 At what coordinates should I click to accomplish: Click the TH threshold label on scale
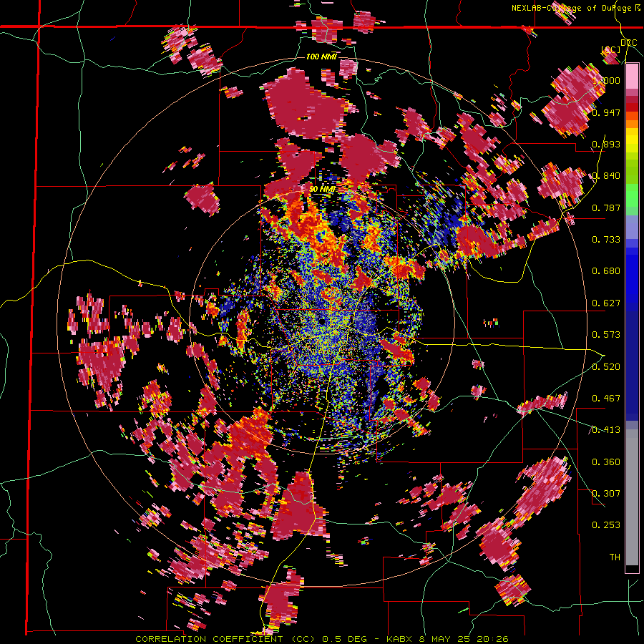pos(615,557)
